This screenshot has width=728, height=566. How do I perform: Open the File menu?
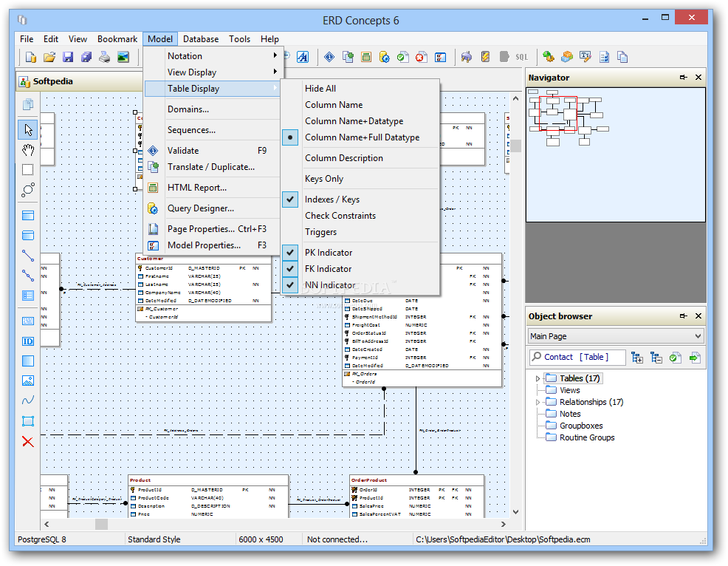coord(27,39)
